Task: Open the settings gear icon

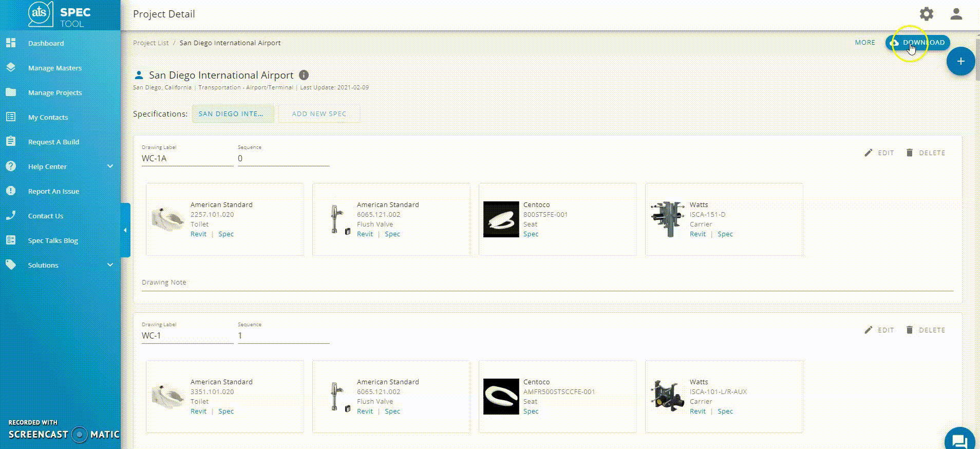Action: 926,14
